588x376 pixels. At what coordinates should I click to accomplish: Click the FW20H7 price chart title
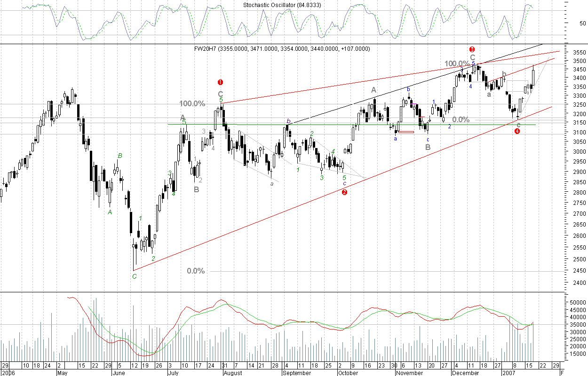(x=282, y=49)
